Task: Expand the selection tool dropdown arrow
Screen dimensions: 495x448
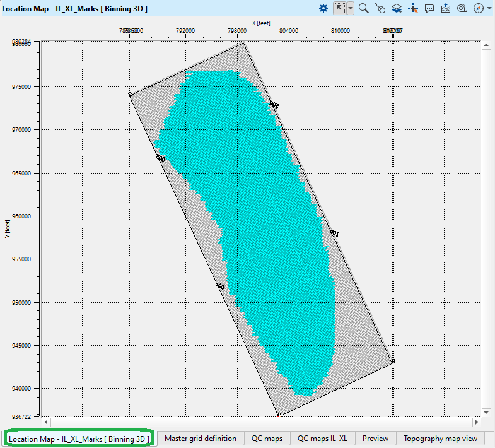Action: (351, 8)
